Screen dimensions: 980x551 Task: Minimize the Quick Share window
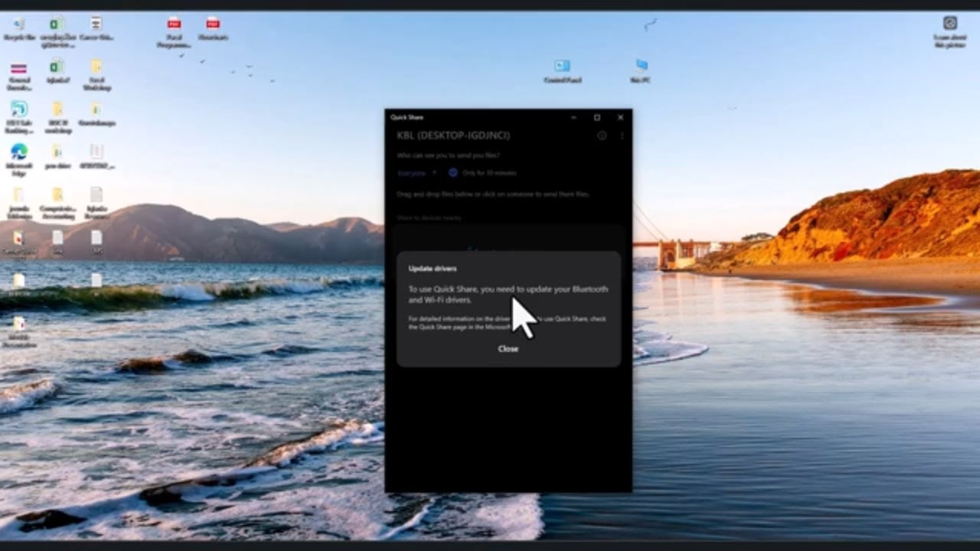573,117
